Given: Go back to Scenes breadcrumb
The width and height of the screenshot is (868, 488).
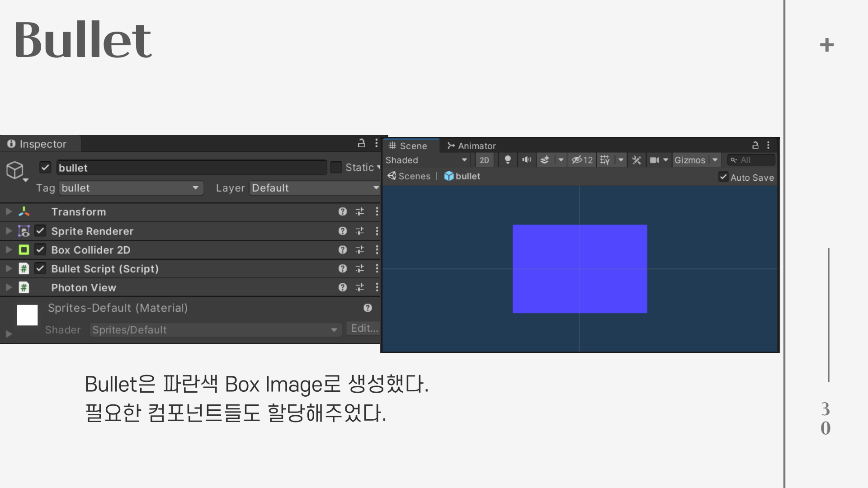Looking at the screenshot, I should pyautogui.click(x=409, y=176).
